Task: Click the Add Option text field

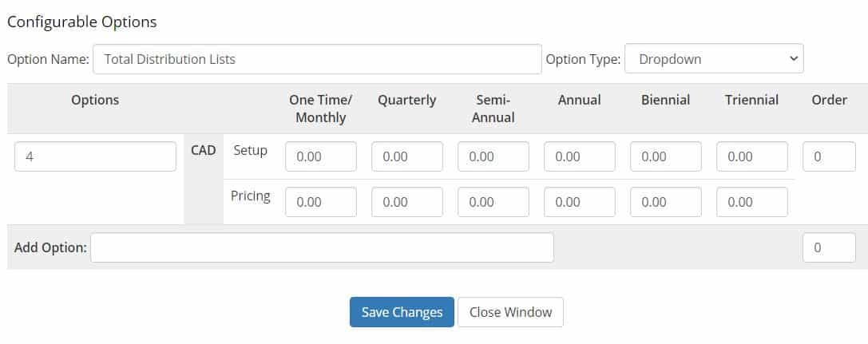Action: 322,247
